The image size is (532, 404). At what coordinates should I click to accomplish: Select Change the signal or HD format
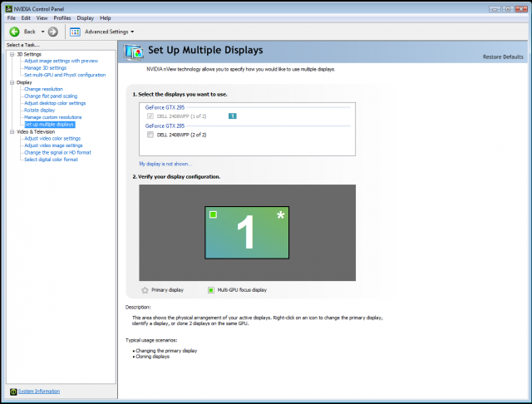coord(57,153)
